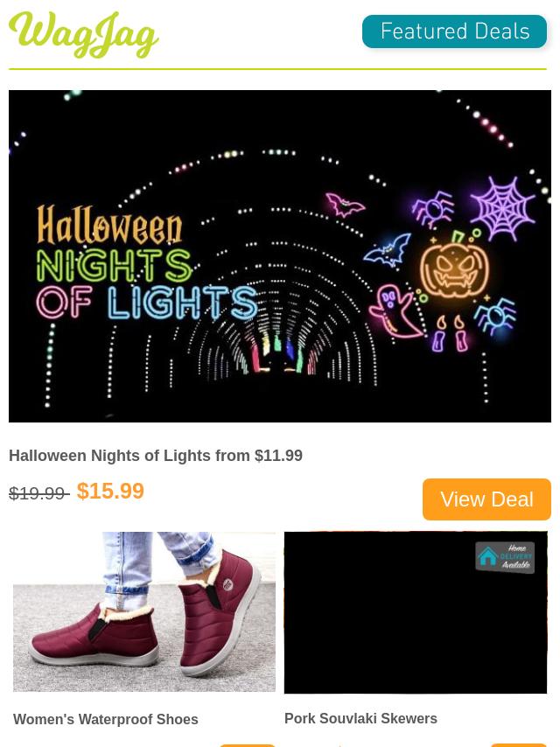Viewport: 560px width, 747px height.
Task: Click the Halloween neon text in banner
Action: 109,225
